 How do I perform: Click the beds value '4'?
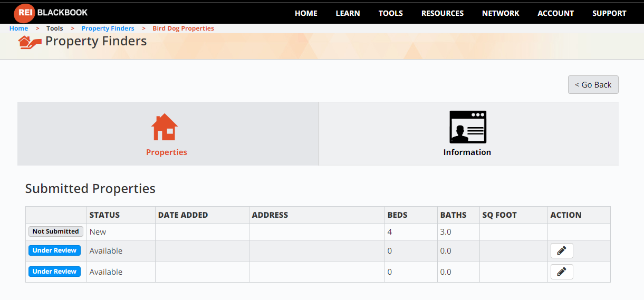(390, 232)
